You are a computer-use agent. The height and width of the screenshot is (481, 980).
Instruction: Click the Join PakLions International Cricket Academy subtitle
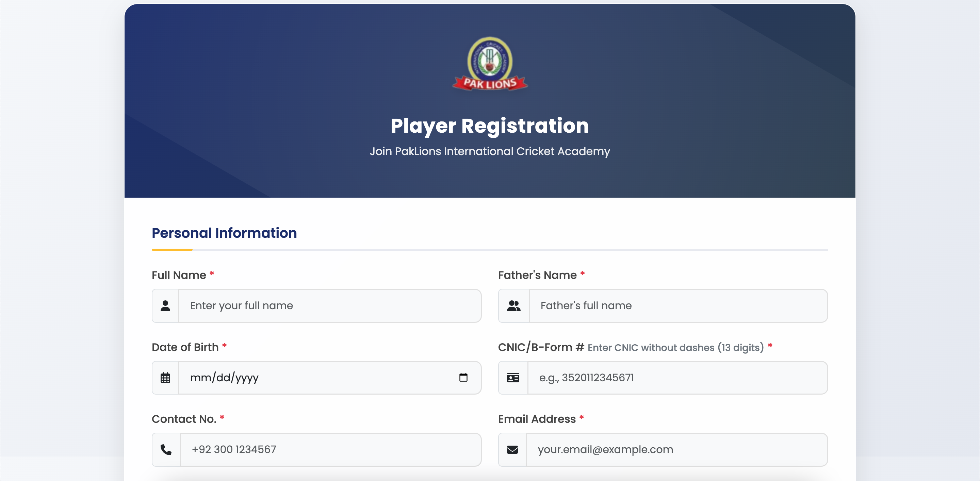pos(490,151)
